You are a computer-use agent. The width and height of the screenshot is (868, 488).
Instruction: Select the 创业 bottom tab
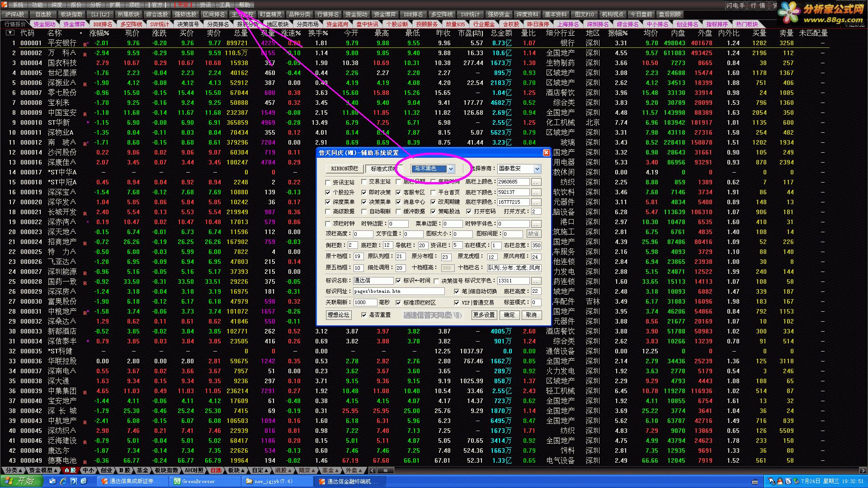click(x=106, y=470)
